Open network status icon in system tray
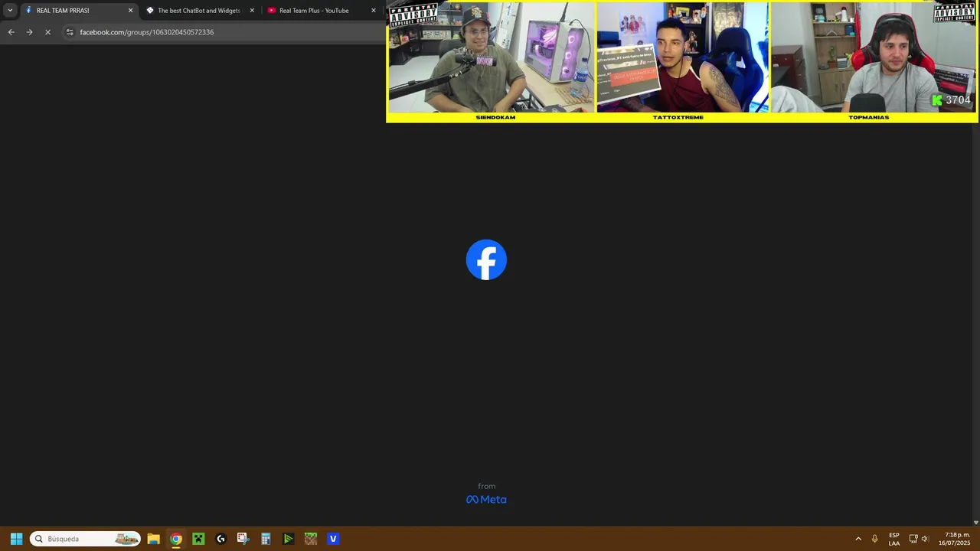980x551 pixels. pyautogui.click(x=913, y=539)
